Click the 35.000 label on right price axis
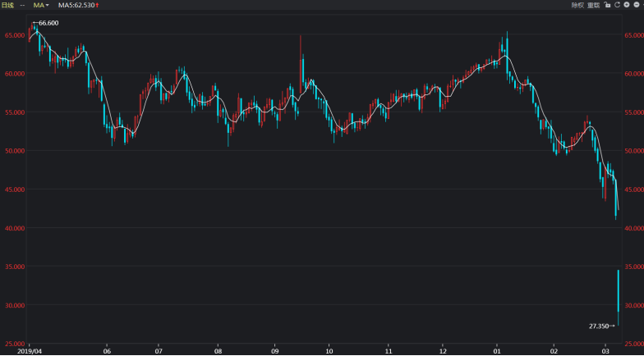The image size is (644, 356). [x=632, y=267]
